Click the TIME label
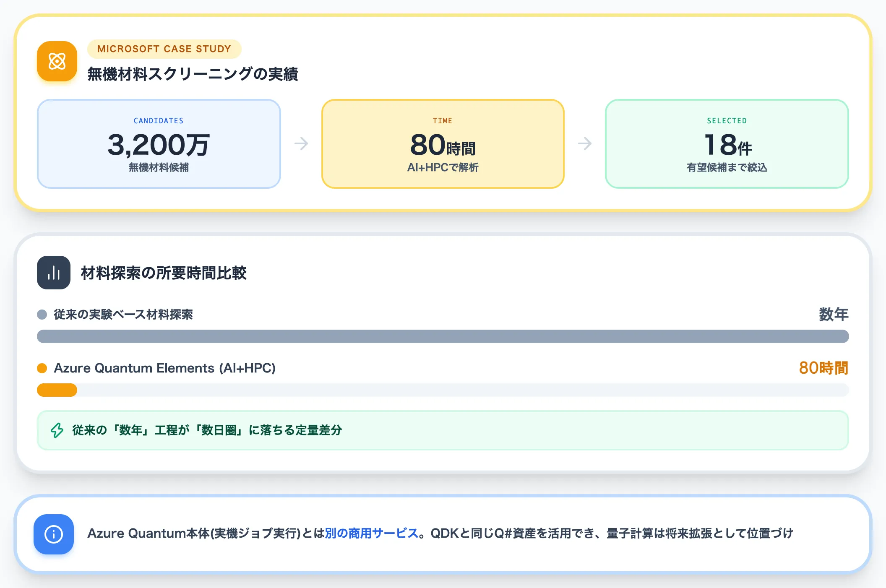 click(x=443, y=121)
